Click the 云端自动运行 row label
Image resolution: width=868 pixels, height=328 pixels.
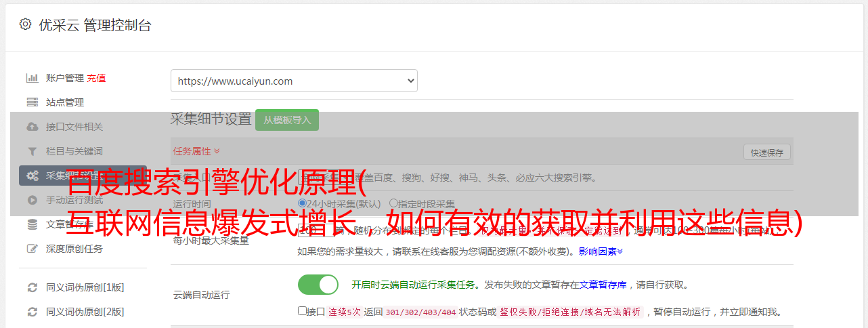point(201,295)
